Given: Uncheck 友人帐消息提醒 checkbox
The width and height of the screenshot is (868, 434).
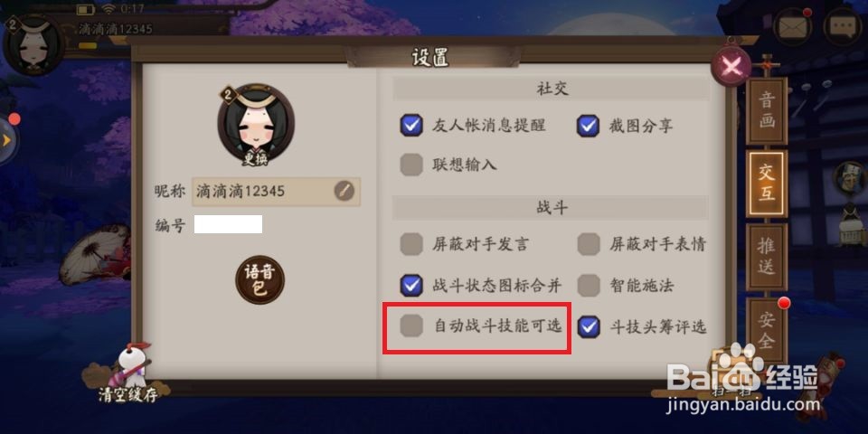Looking at the screenshot, I should click(411, 125).
